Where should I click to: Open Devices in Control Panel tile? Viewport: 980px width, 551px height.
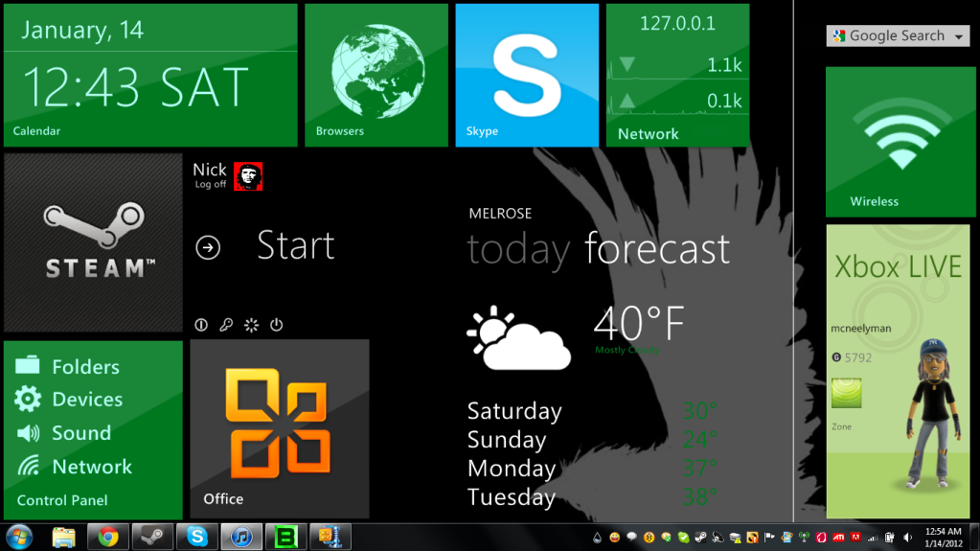click(87, 399)
